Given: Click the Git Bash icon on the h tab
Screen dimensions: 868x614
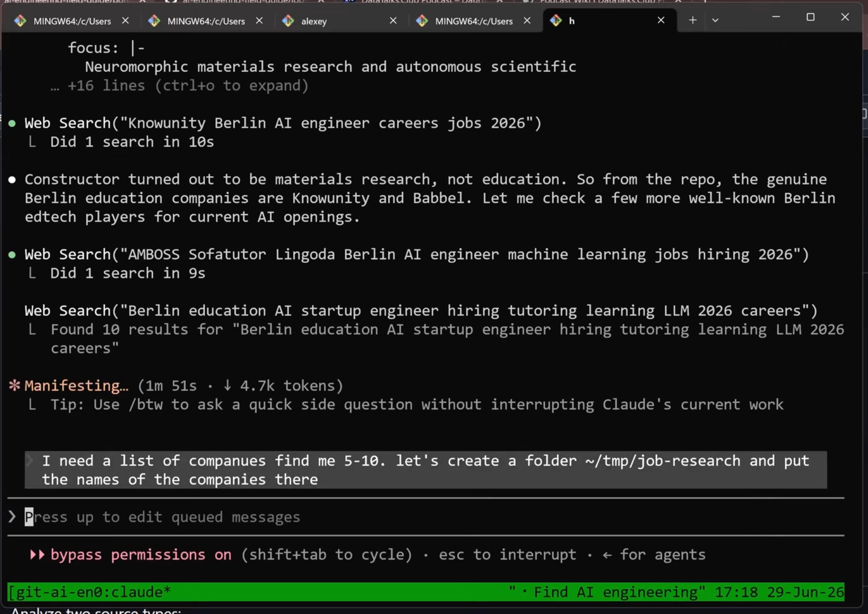Looking at the screenshot, I should tap(556, 20).
